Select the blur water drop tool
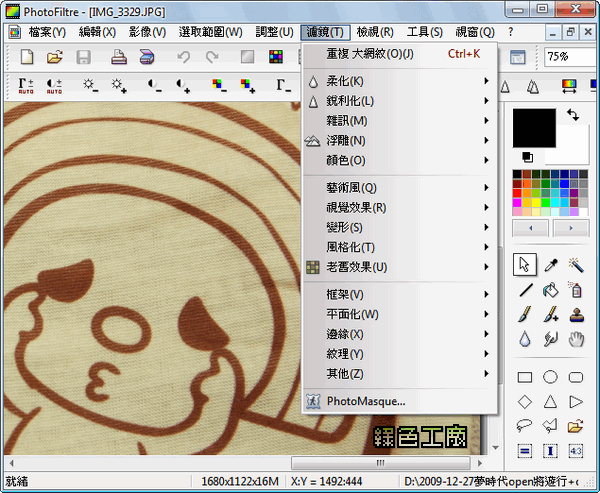 pyautogui.click(x=525, y=339)
